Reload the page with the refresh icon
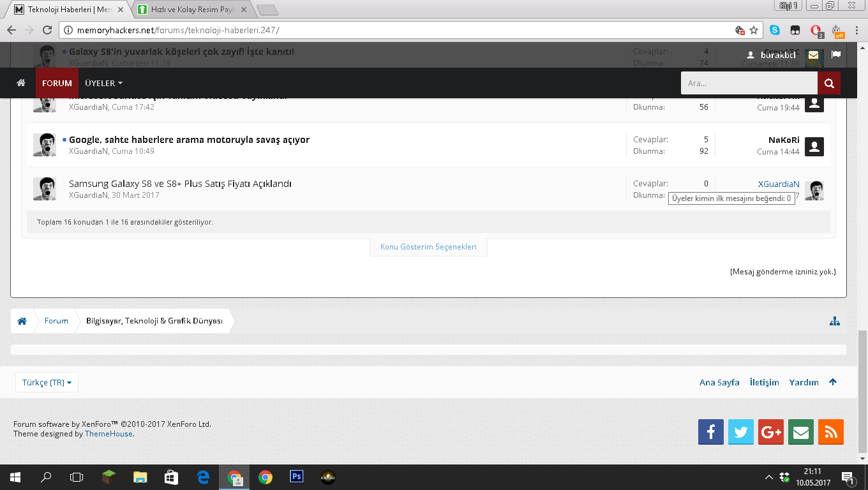 (47, 30)
